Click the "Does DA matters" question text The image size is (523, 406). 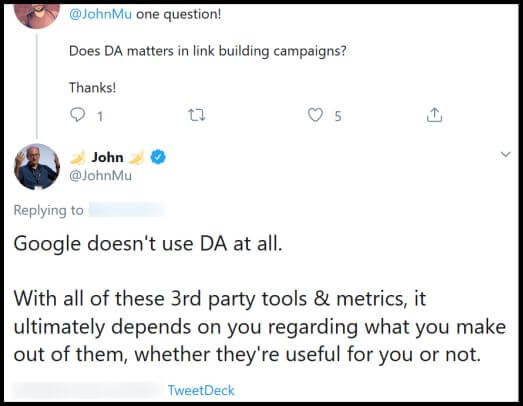pos(207,51)
